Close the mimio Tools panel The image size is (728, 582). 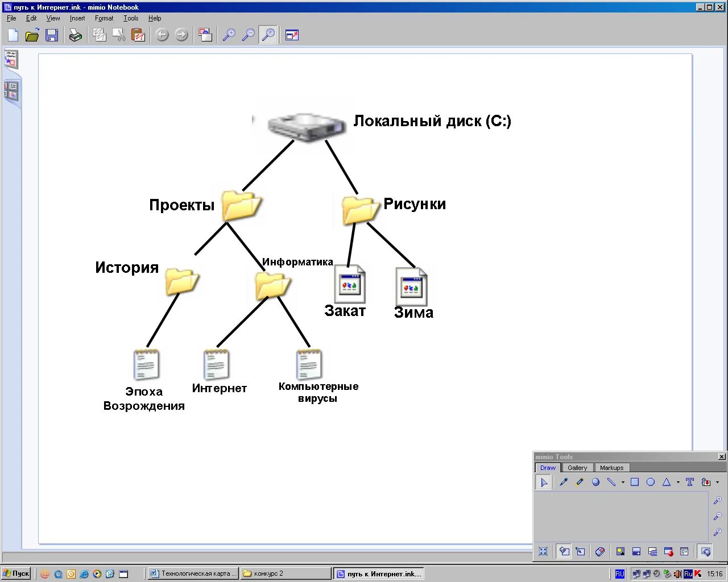(x=722, y=457)
